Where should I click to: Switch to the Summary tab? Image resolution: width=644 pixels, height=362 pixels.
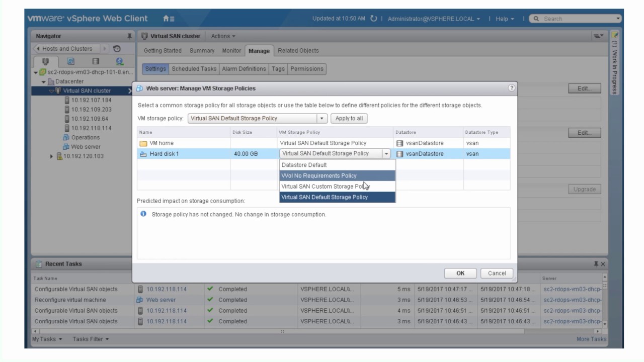202,51
